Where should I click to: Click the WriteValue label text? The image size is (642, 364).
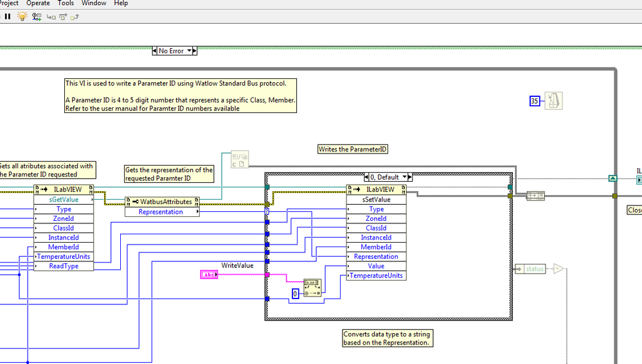[x=238, y=265]
